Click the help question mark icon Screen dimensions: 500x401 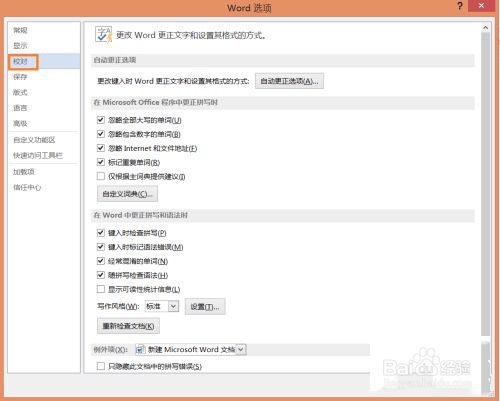[x=460, y=6]
